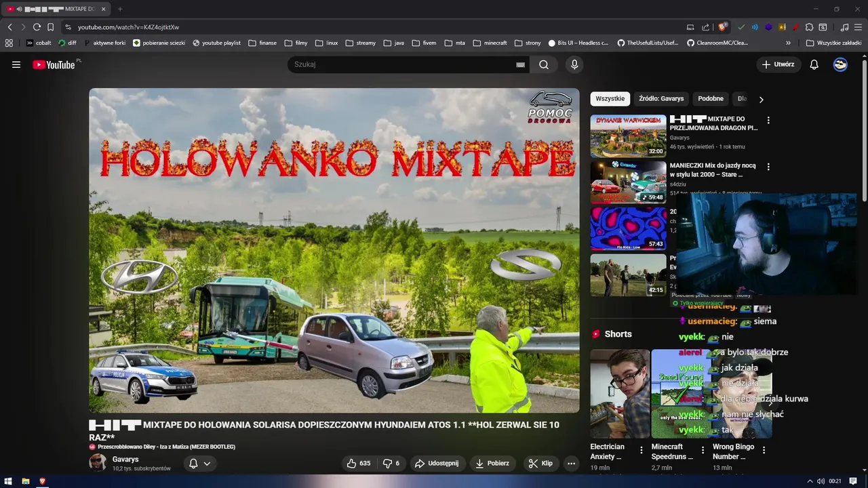Open the TheUsefulLists GitHub bookmark

pos(647,43)
